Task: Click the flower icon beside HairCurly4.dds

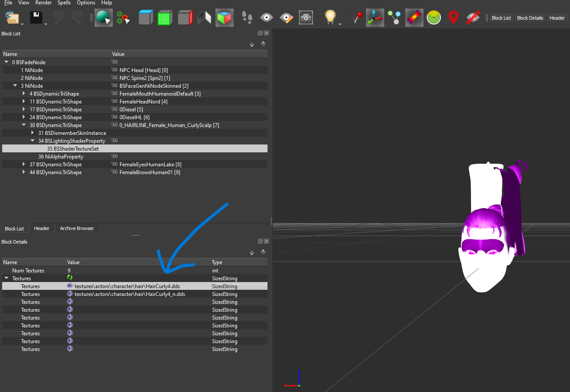Action: pyautogui.click(x=70, y=286)
